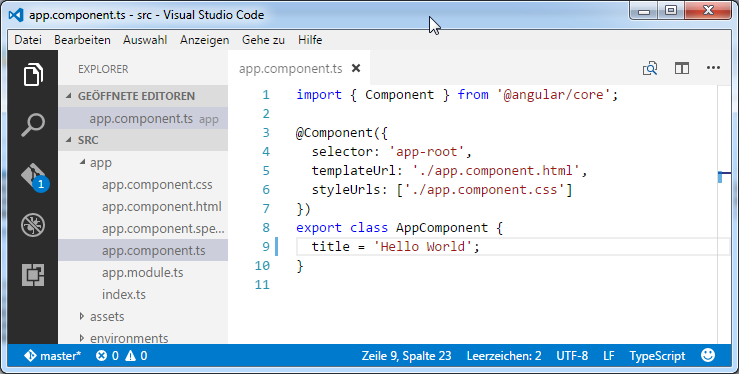Screen dimensions: 739x374
Task: Expand the assets folder
Action: [107, 317]
